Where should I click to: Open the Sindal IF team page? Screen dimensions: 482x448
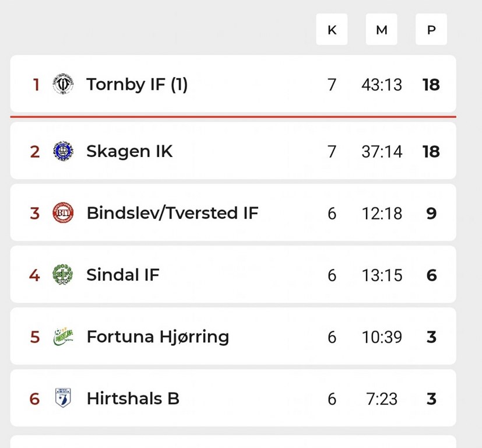click(122, 275)
